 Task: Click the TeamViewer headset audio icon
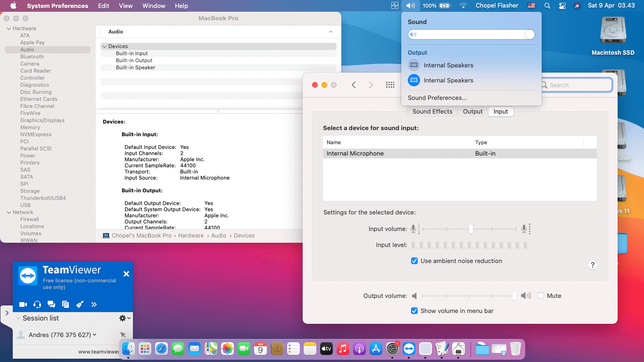coord(37,304)
